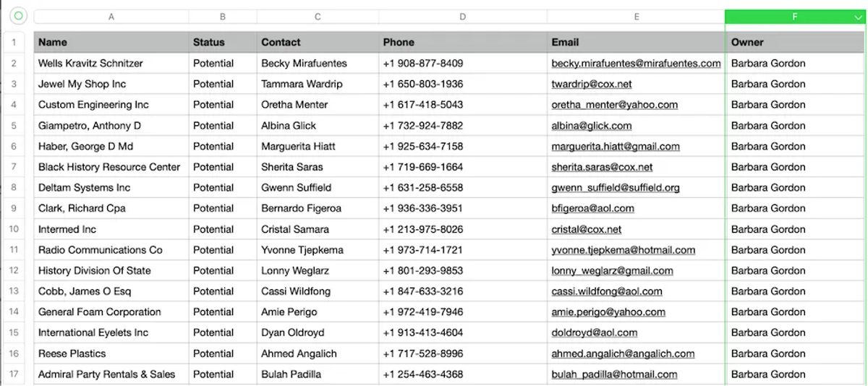Image resolution: width=868 pixels, height=386 pixels.
Task: Select row 9 header
Action: coord(14,208)
